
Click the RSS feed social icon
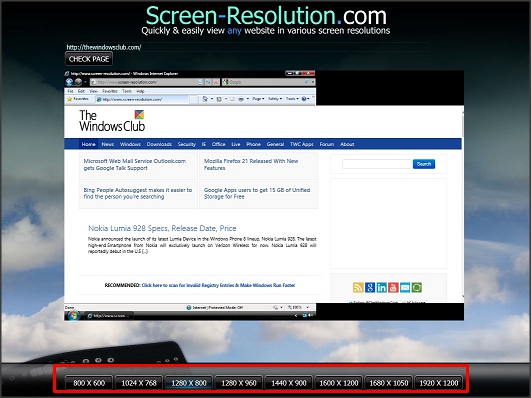(x=358, y=288)
